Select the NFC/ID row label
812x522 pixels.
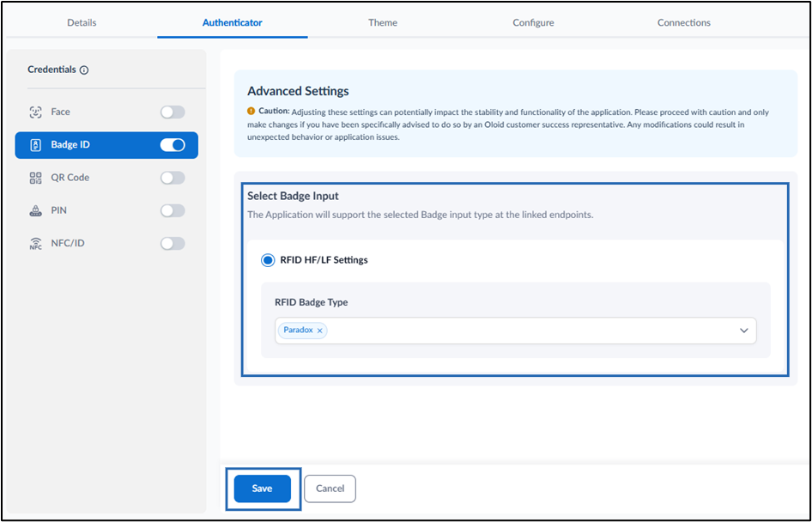[x=67, y=243]
